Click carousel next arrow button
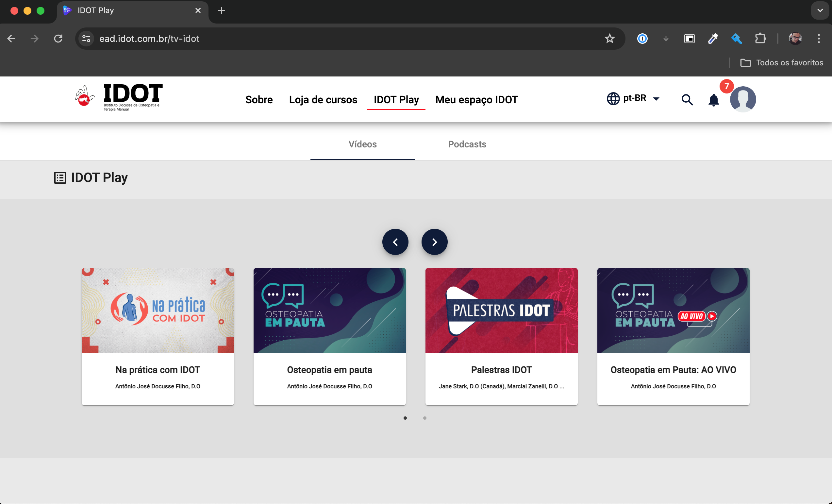This screenshot has height=504, width=832. [434, 242]
